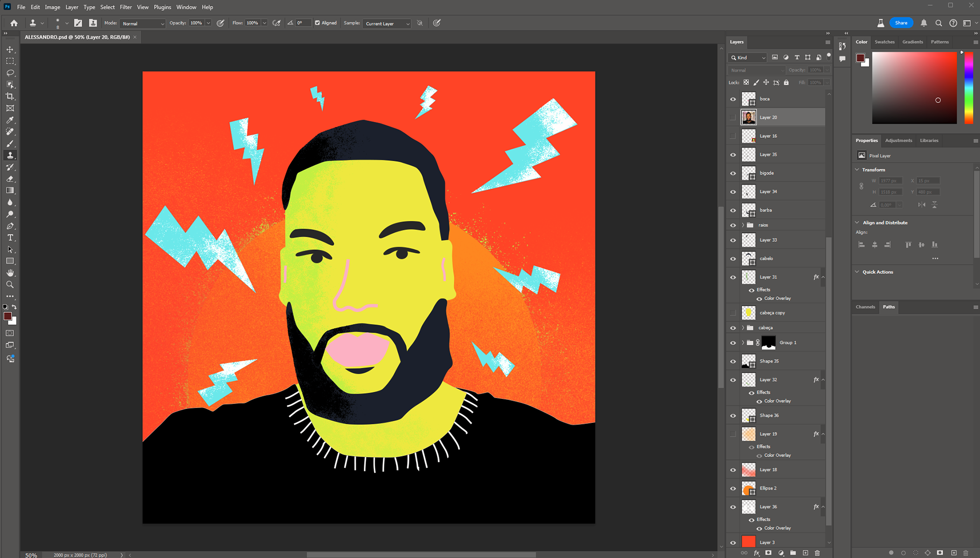The height and width of the screenshot is (558, 980).
Task: Uncheck the Aligned checkbox
Action: point(317,23)
